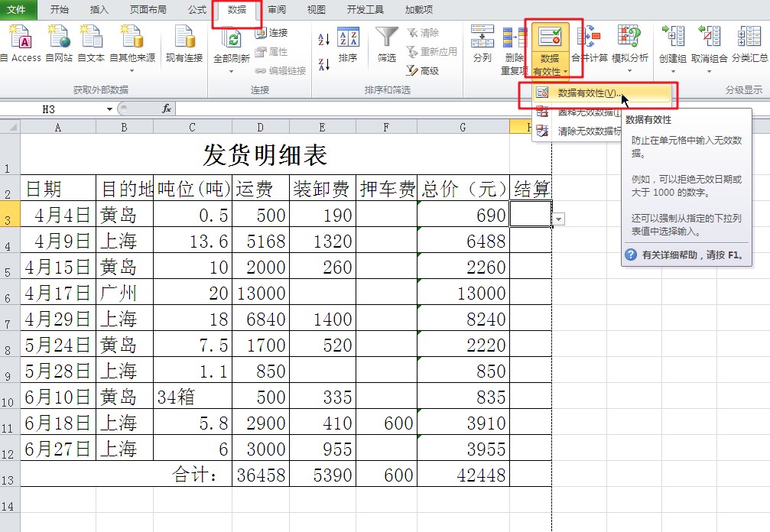
Task: Select the total cell 42448
Action: [x=463, y=474]
